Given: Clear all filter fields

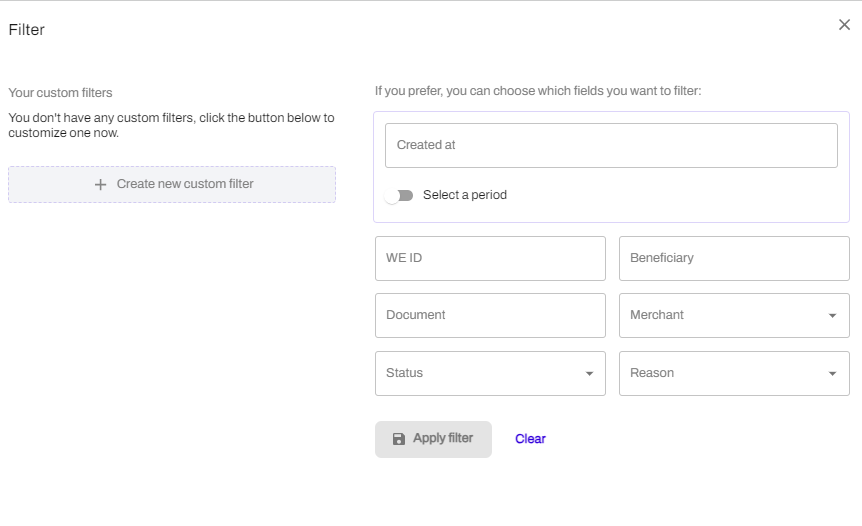Looking at the screenshot, I should point(530,439).
